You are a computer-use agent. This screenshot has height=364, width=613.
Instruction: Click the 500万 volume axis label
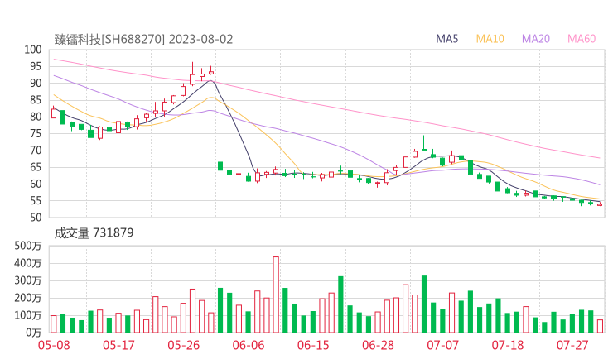[28, 246]
